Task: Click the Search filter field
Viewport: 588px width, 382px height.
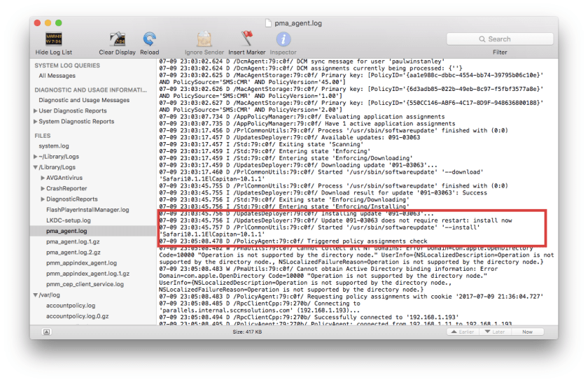Action: (499, 39)
